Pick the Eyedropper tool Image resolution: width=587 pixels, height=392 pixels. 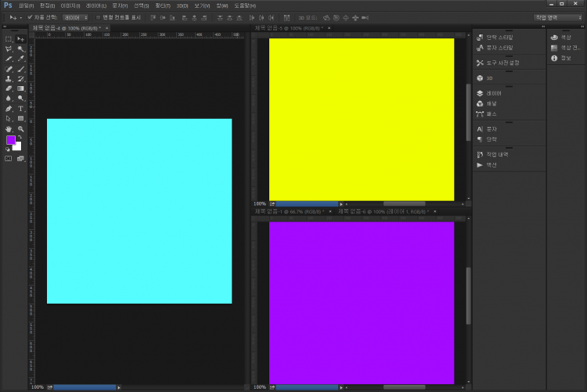point(21,59)
